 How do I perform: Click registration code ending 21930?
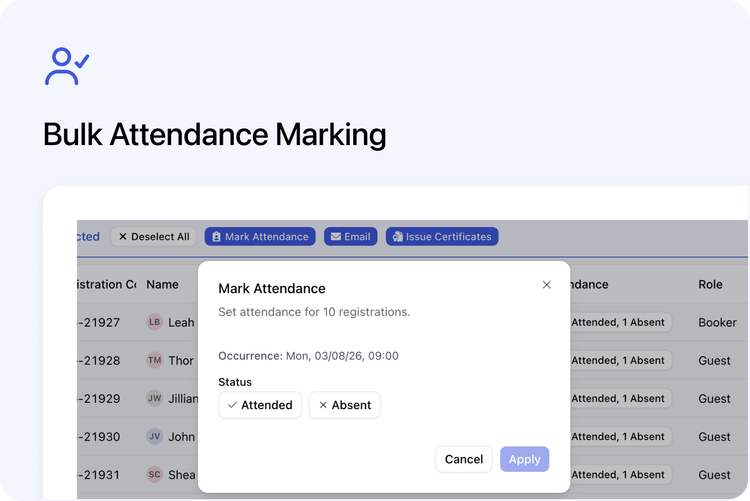click(99, 436)
